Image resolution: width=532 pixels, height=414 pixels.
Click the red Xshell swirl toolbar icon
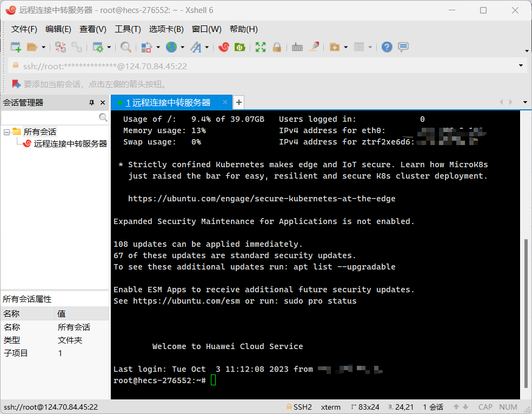(x=223, y=48)
